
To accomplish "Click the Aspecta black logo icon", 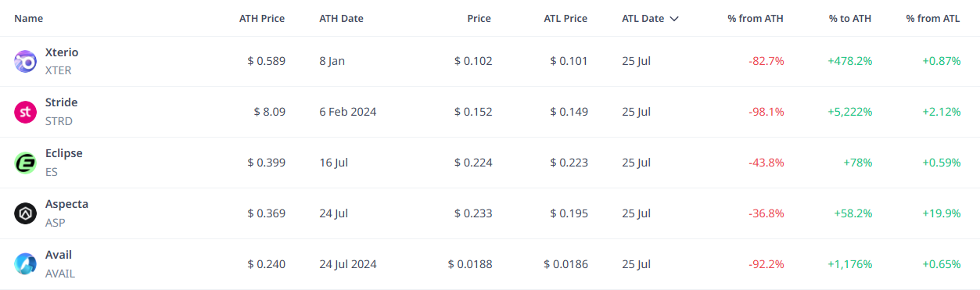I will pos(26,213).
